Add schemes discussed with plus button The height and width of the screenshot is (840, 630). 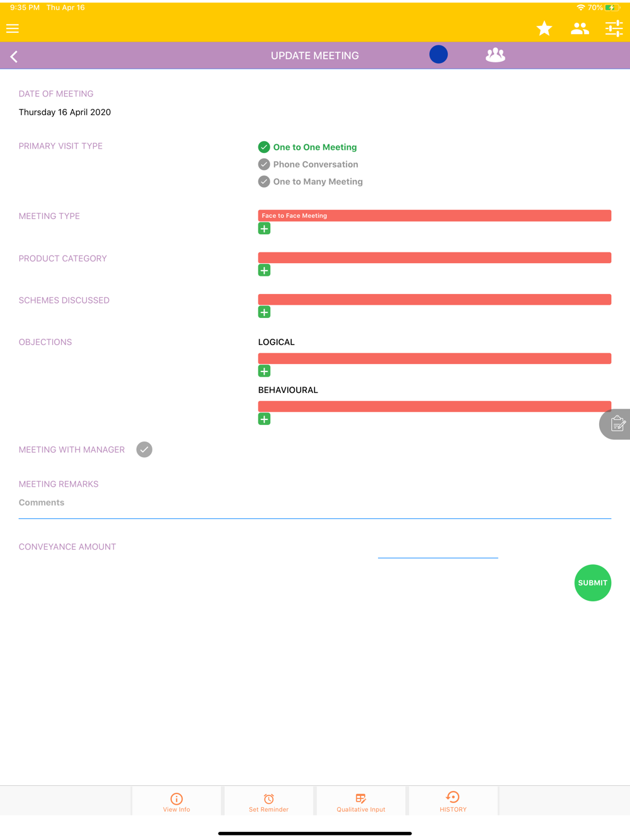(264, 312)
